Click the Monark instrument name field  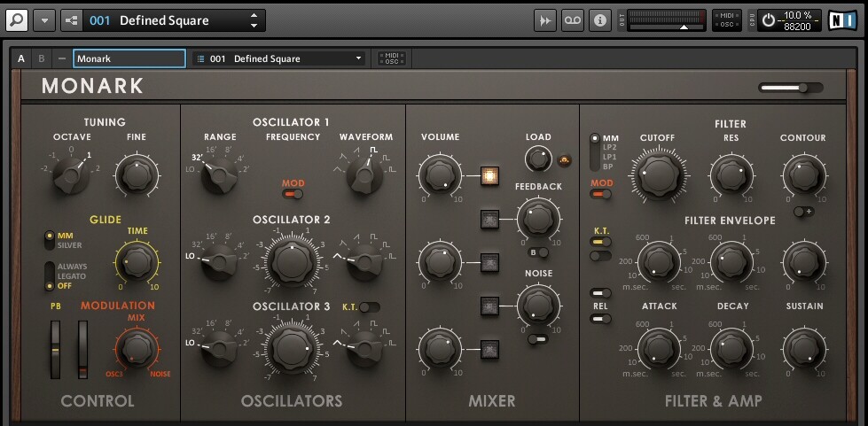129,58
